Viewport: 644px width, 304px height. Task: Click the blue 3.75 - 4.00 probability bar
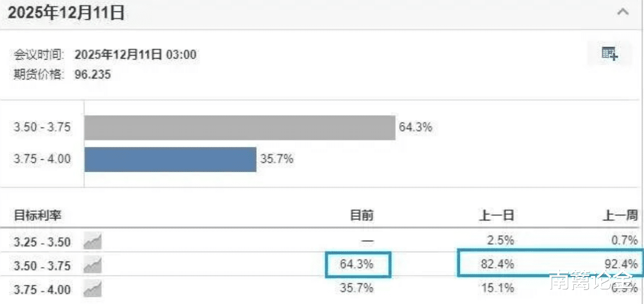(170, 159)
